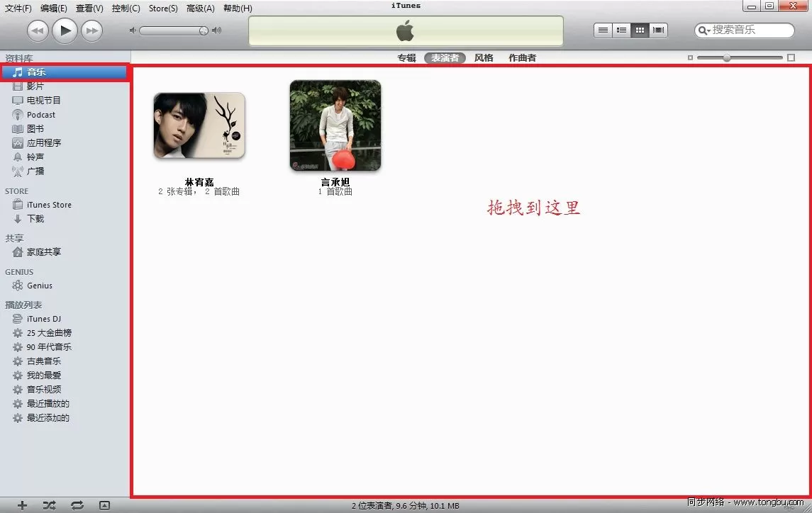The width and height of the screenshot is (812, 513).
Task: Click the status bar library summary
Action: 406,506
